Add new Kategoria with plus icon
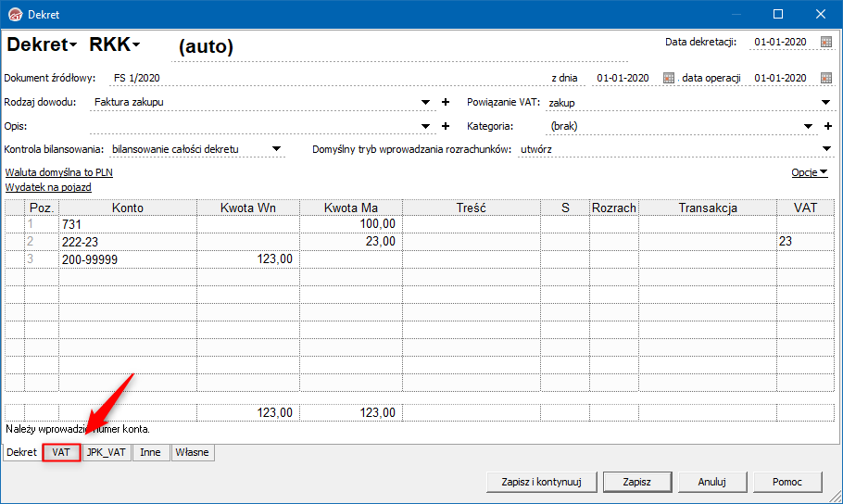Viewport: 843px width, 504px height. point(828,126)
